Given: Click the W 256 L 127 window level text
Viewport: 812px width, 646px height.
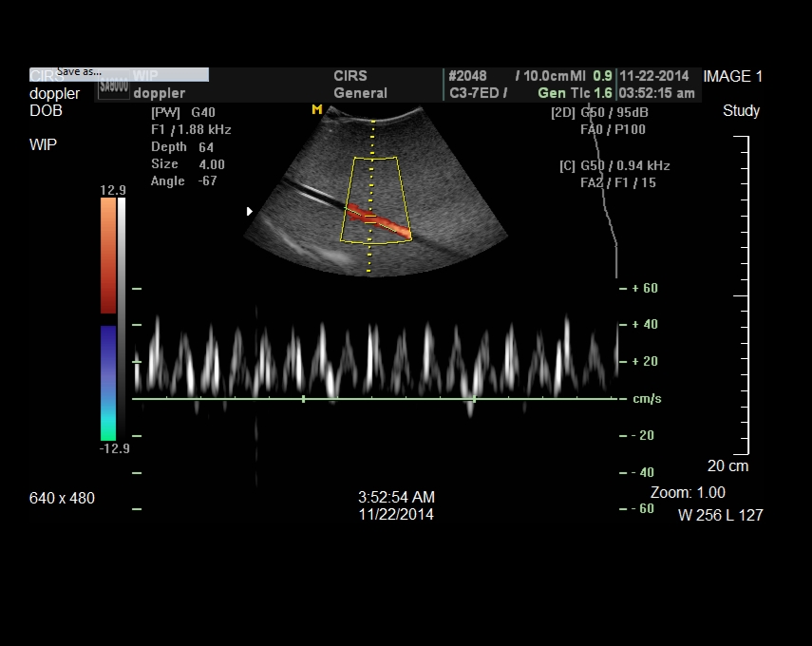Looking at the screenshot, I should [x=720, y=515].
